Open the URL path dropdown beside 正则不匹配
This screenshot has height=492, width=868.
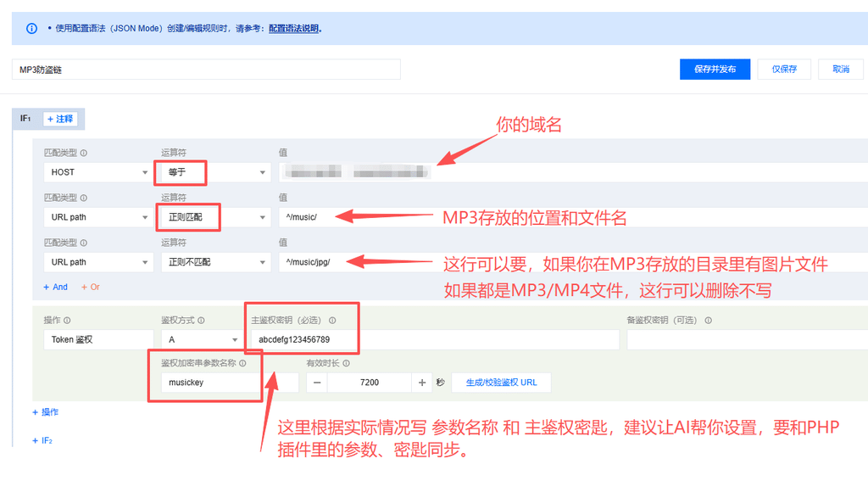pyautogui.click(x=98, y=262)
